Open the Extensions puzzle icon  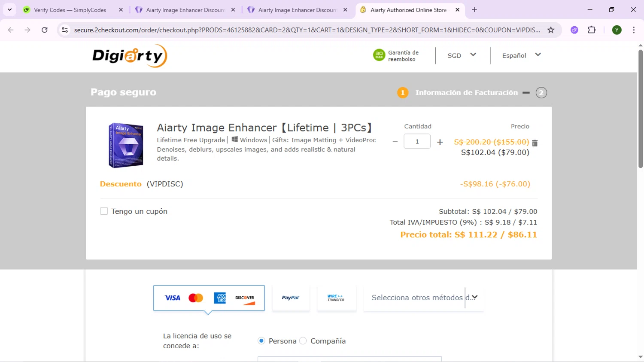[592, 30]
